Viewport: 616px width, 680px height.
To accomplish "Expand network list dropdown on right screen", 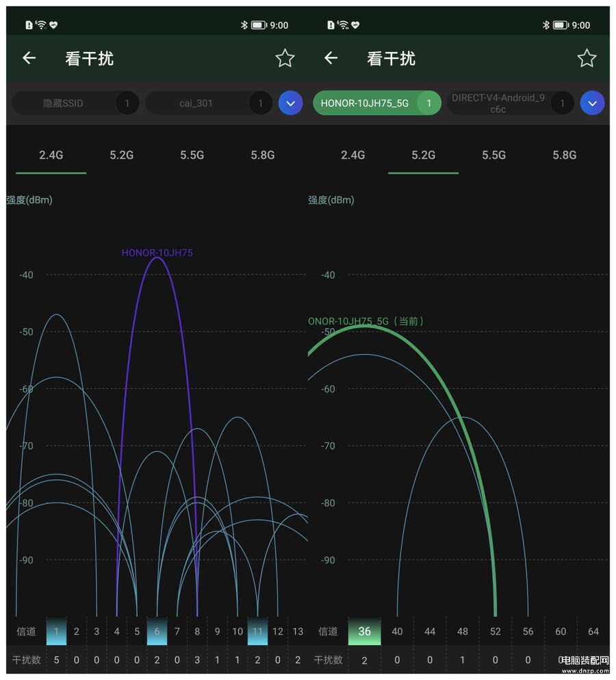I will click(x=592, y=103).
